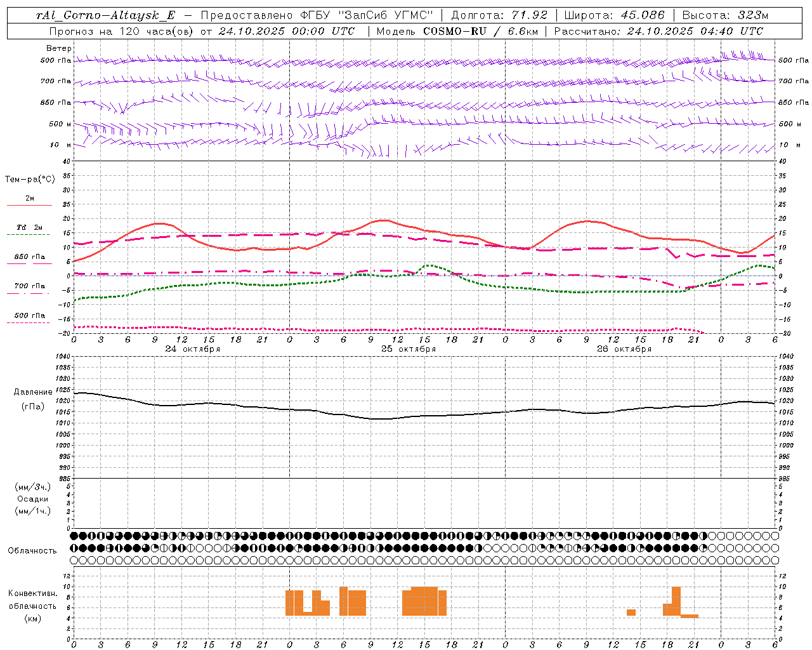This screenshot has height=650, width=812.
Task: Click the (мм/3ч.) precipitation unit label
Action: coord(33,487)
